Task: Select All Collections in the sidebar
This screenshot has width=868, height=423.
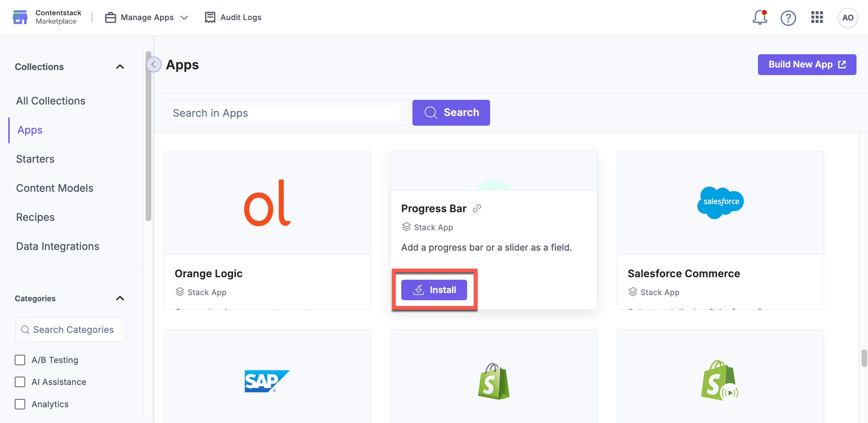Action: 51,101
